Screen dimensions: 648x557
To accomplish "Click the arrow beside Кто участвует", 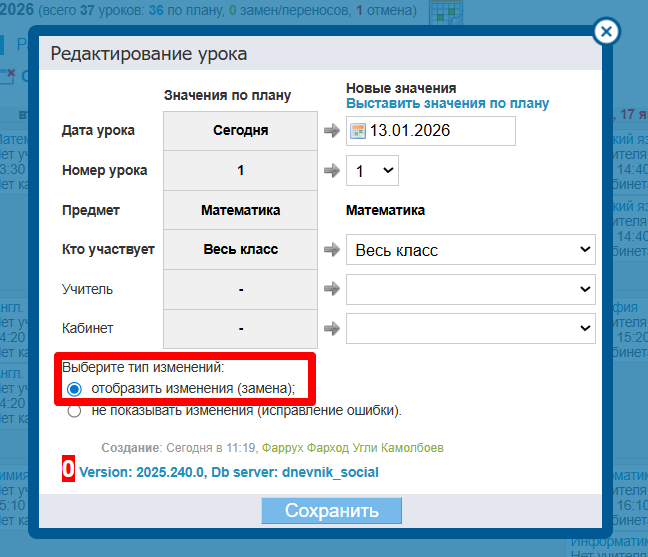I will (x=332, y=250).
